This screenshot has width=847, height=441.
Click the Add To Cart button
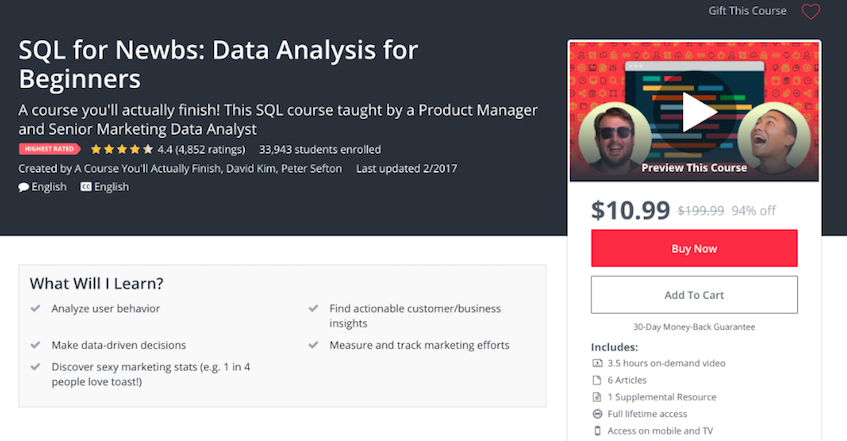(x=694, y=295)
